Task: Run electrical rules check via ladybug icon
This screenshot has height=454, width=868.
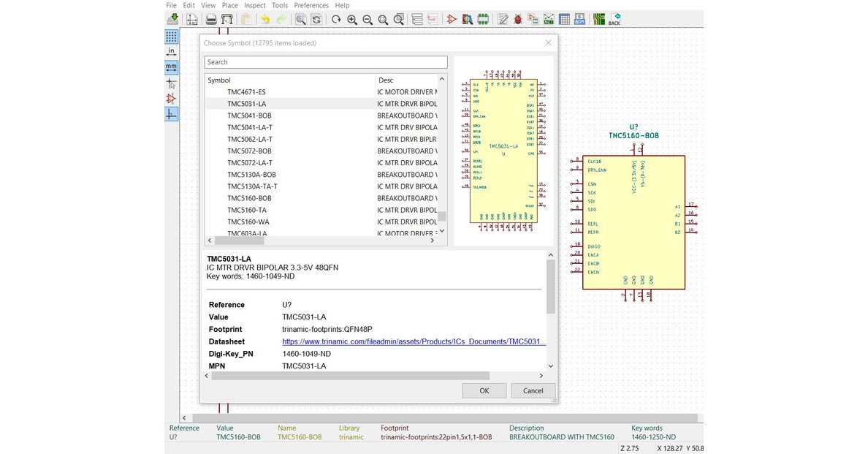Action: click(517, 19)
